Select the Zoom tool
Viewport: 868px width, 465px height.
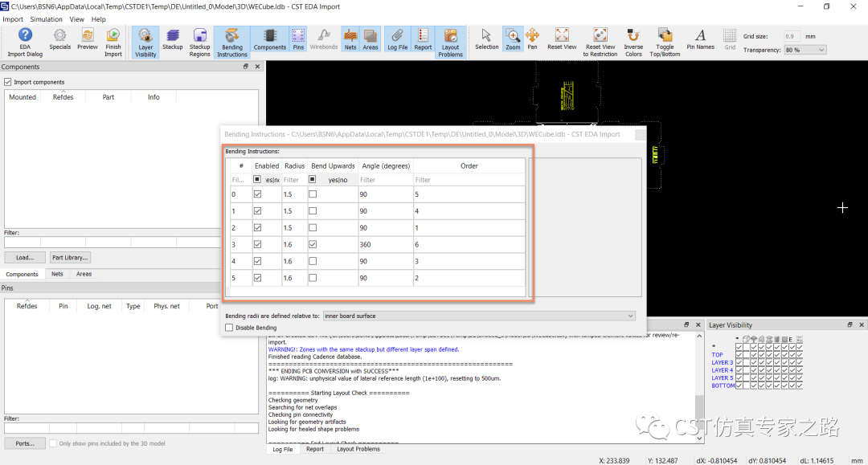coord(513,39)
